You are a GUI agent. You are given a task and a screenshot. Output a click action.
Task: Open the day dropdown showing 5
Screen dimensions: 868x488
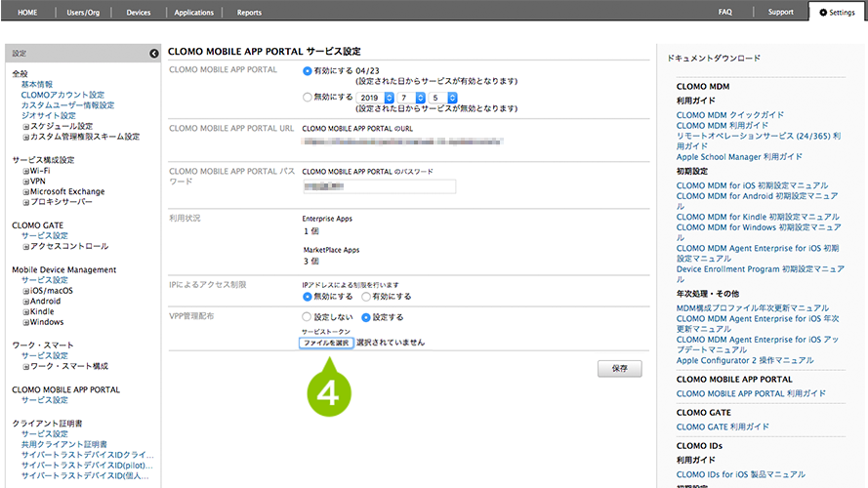[x=444, y=98]
